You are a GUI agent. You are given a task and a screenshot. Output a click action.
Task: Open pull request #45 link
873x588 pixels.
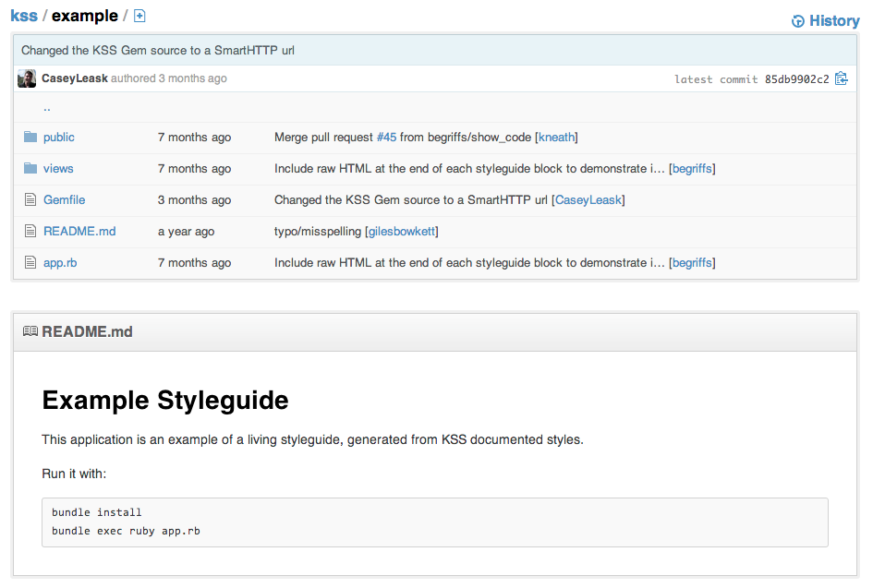coord(386,138)
